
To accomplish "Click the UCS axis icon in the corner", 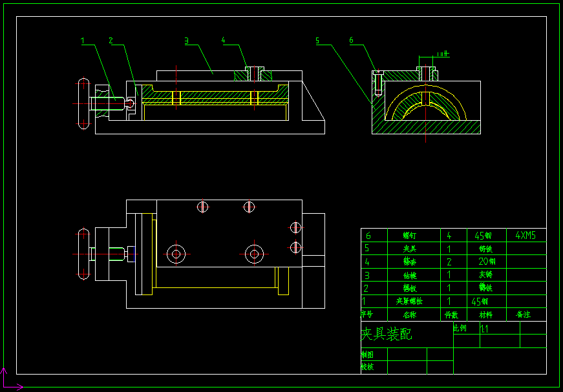I will (x=11, y=379).
